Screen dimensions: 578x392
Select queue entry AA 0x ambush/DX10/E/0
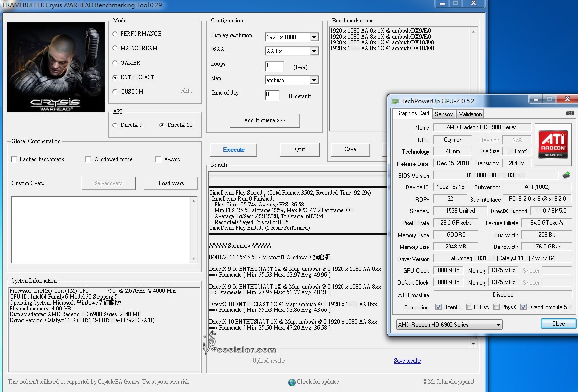pyautogui.click(x=382, y=43)
